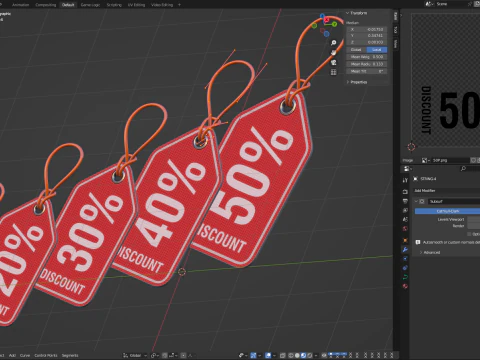Open the View sidebar tab
This screenshot has width=480, height=360.
tap(395, 44)
